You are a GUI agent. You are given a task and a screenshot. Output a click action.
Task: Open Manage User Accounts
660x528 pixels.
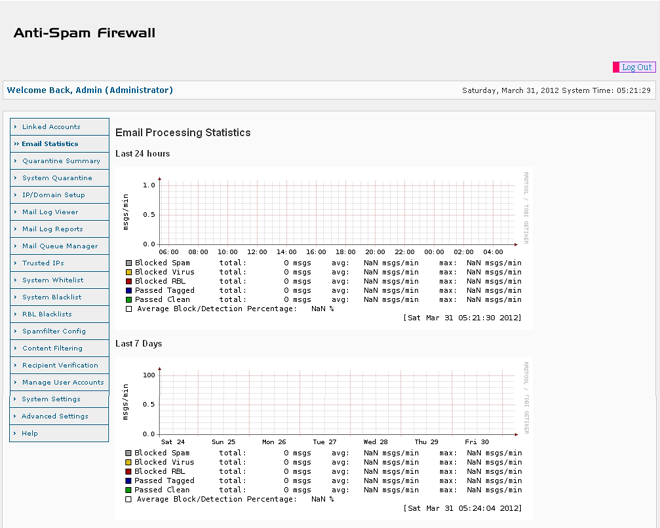(x=60, y=383)
